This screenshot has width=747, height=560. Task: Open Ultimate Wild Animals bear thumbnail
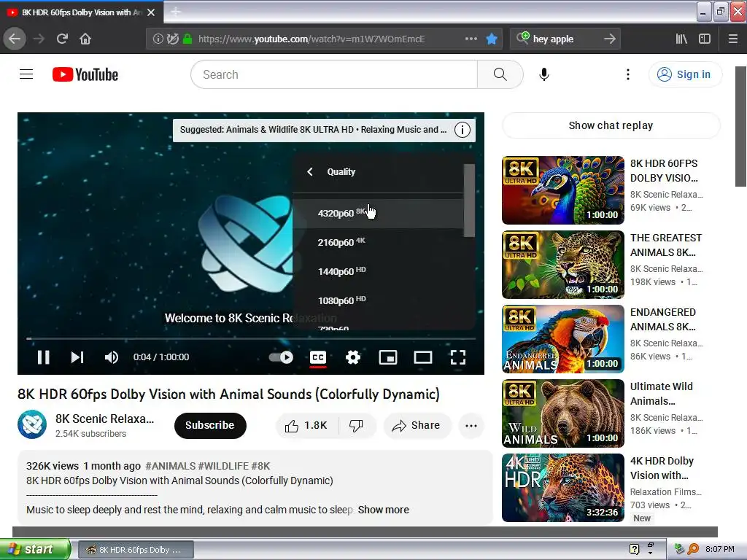click(562, 413)
